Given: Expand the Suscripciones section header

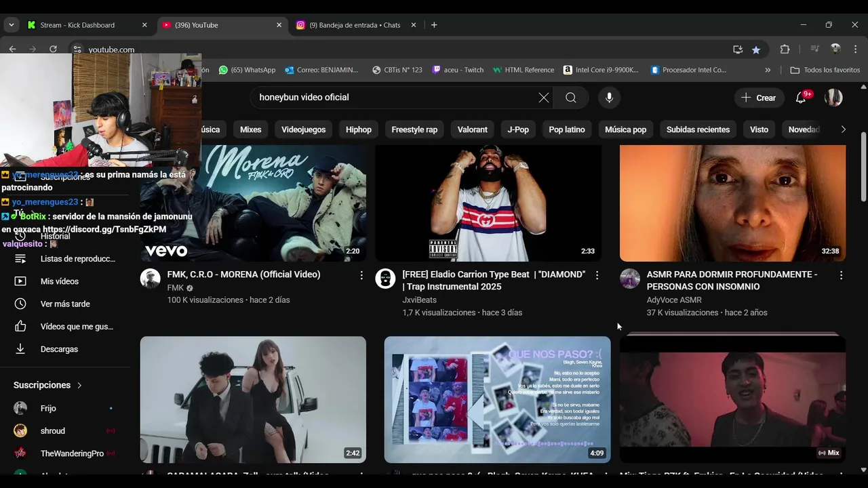Looking at the screenshot, I should [48, 385].
